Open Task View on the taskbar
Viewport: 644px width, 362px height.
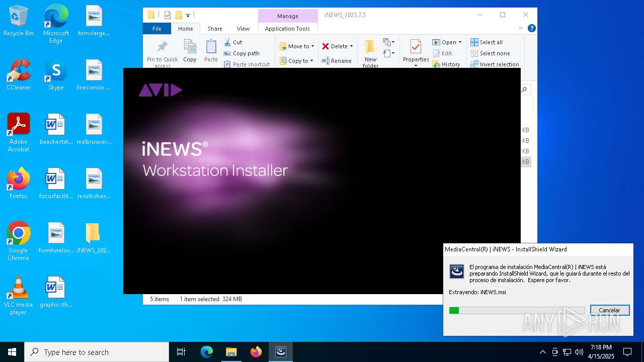pos(181,352)
